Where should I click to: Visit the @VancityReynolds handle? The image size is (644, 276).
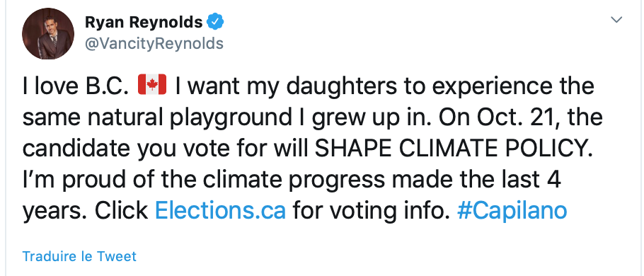coord(154,43)
